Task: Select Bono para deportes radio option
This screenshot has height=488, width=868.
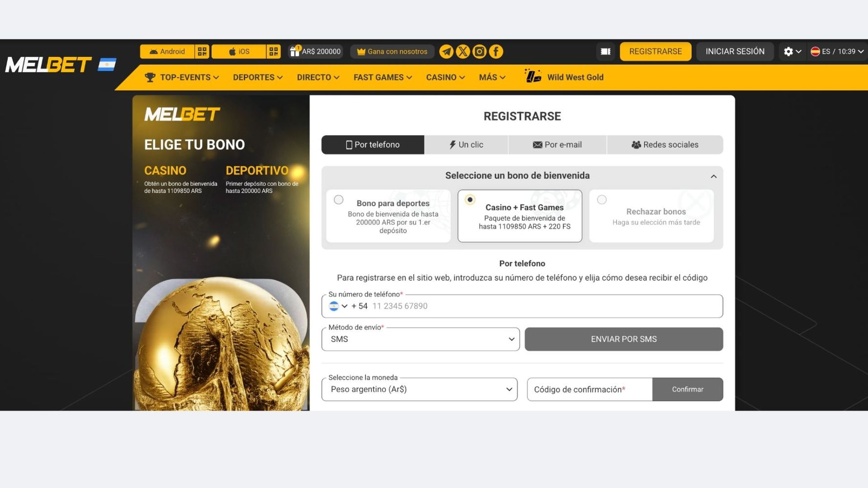Action: coord(339,200)
